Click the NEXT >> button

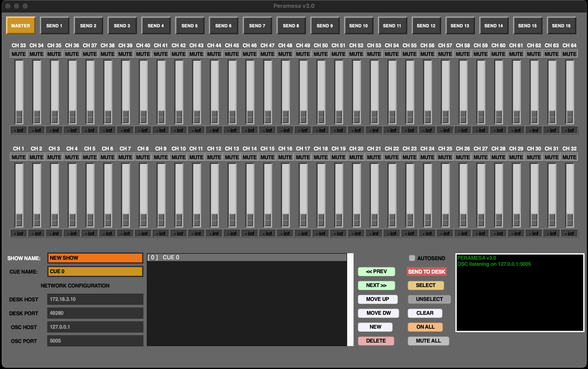(x=376, y=285)
